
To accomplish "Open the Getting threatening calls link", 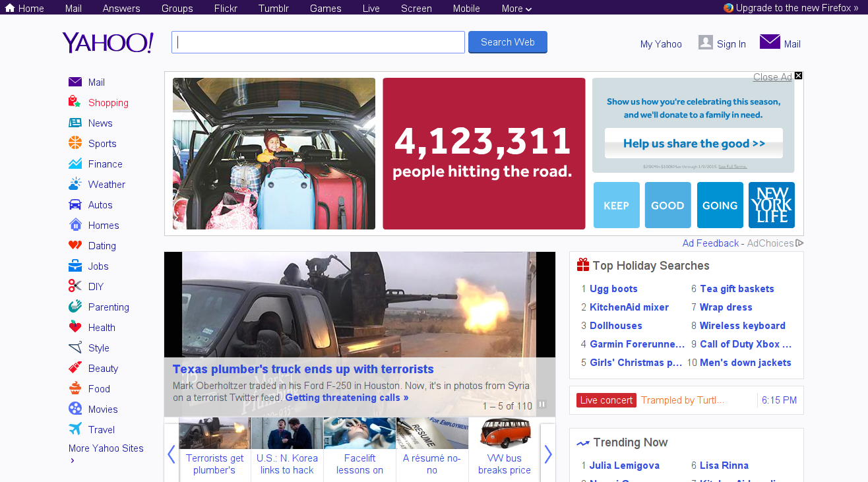I will 347,398.
